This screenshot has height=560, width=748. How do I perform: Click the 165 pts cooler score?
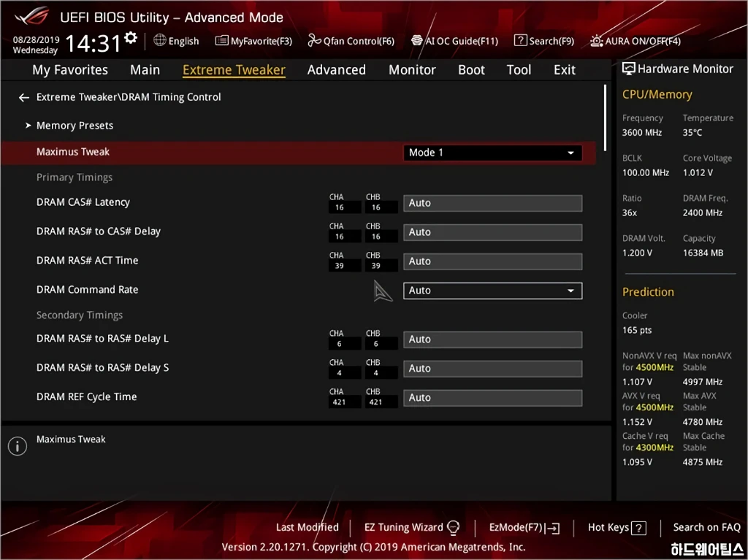(x=636, y=330)
